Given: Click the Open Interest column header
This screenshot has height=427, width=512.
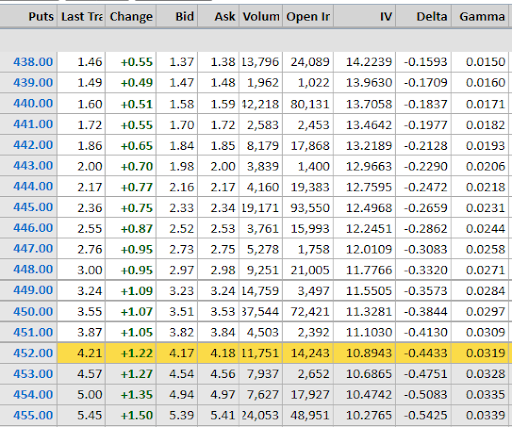Looking at the screenshot, I should [308, 16].
